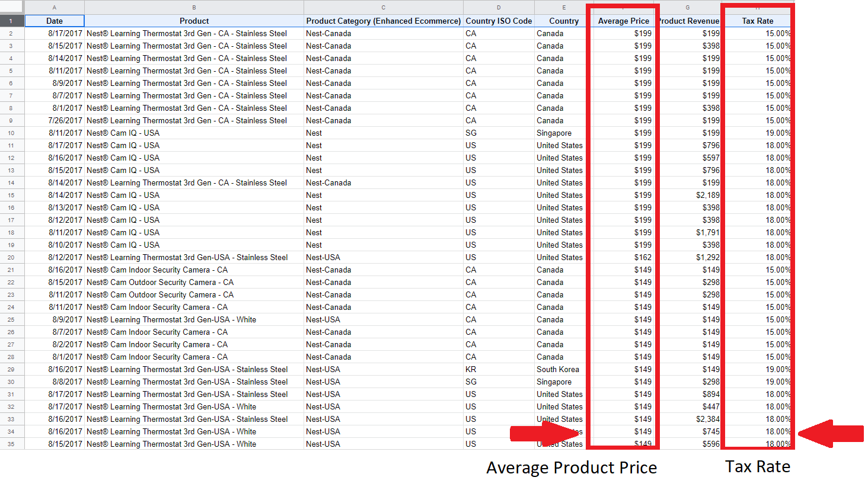
Task: Select the Product header cell
Action: coord(194,21)
